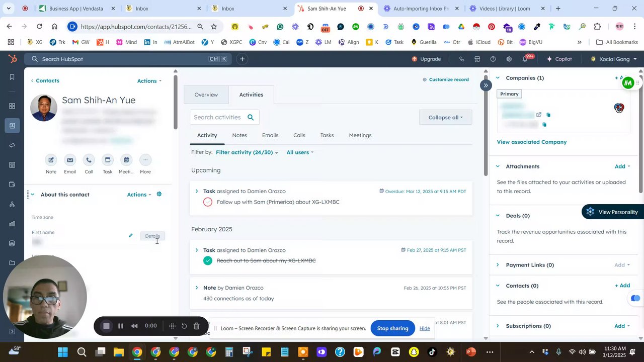The width and height of the screenshot is (644, 362).
Task: Delete the Loom recording with trash icon
Action: (197, 326)
